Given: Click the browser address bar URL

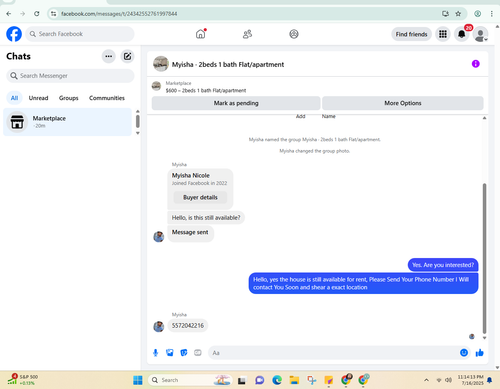Looking at the screenshot, I should [x=119, y=14].
